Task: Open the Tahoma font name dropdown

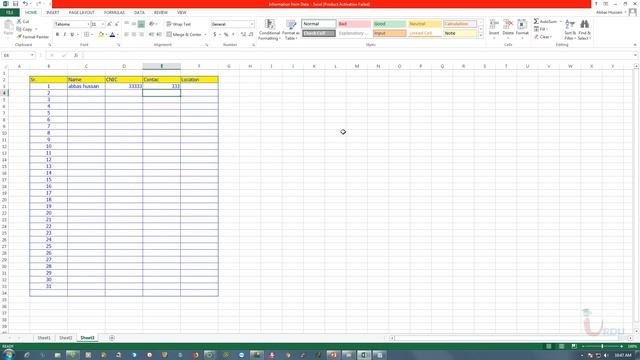Action: tap(88, 24)
